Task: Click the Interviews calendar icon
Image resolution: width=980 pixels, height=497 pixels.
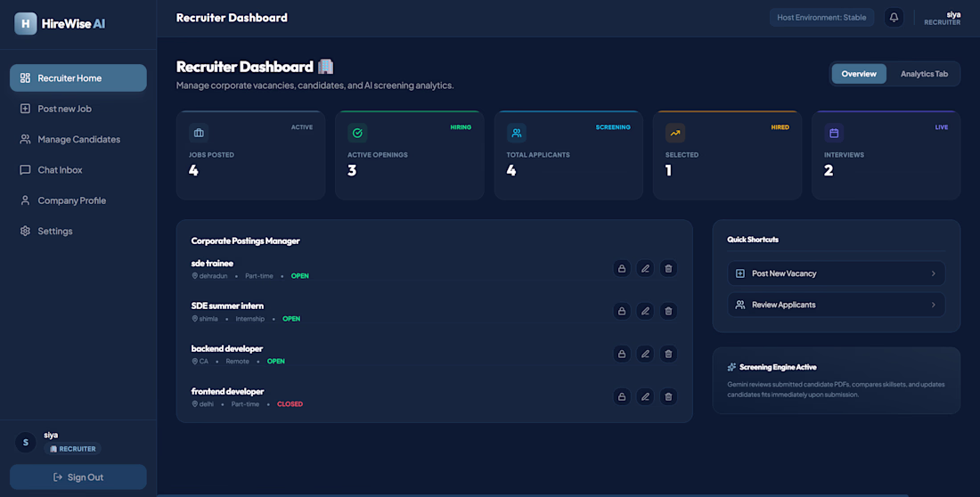Action: (x=834, y=133)
